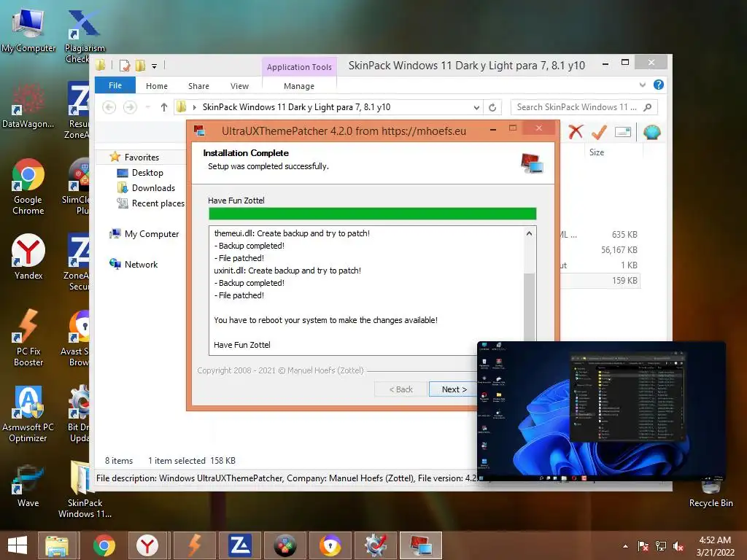Click blue shell icon in Explorer ribbon
The image size is (747, 560).
tap(651, 132)
